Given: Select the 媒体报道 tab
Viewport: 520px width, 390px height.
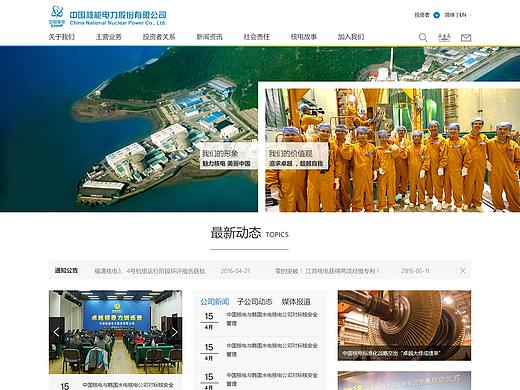Looking at the screenshot, I should (296, 302).
